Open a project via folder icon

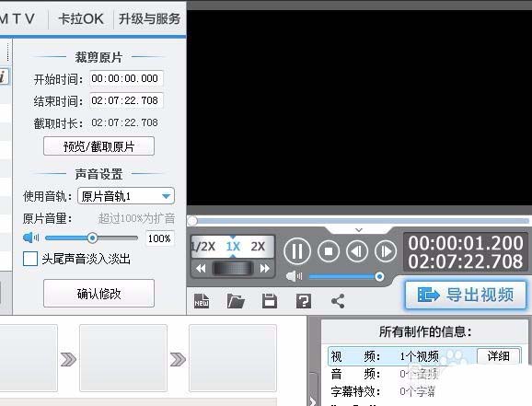(x=236, y=301)
